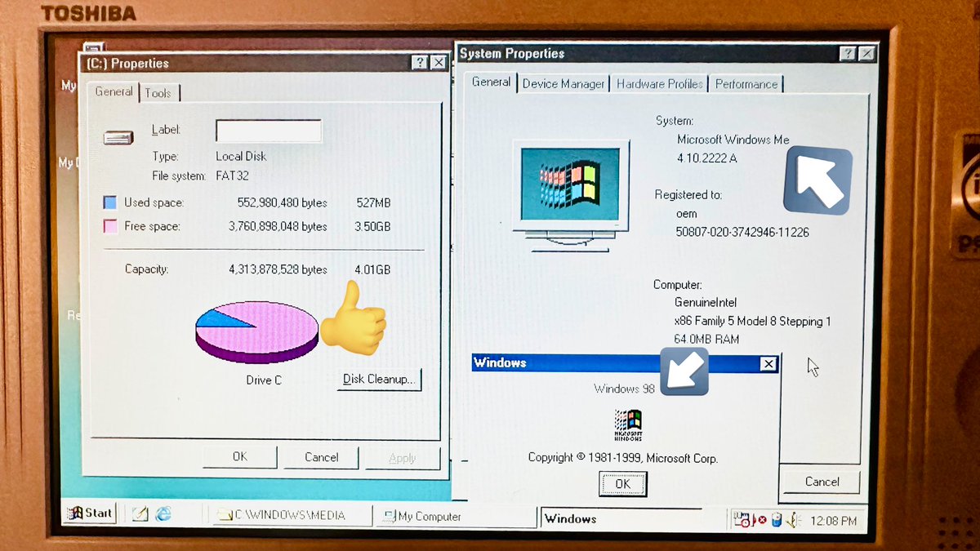Click the Disk Cleanup button
The height and width of the screenshot is (551, 980).
coord(378,380)
